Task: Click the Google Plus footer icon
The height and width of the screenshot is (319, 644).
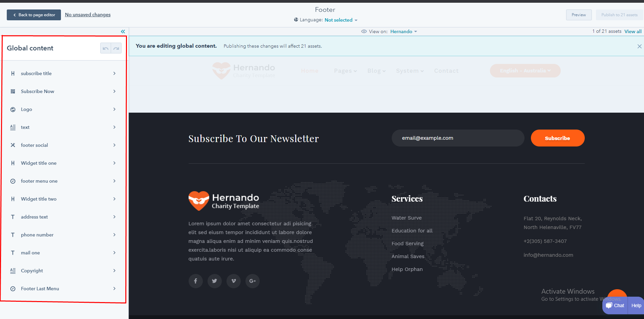Action: point(252,281)
